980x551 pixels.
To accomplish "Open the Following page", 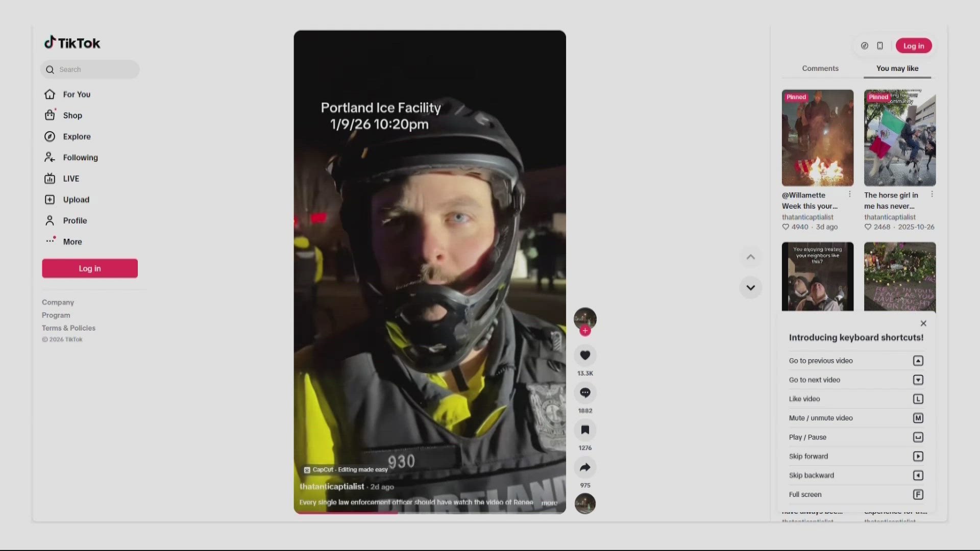I will (80, 157).
